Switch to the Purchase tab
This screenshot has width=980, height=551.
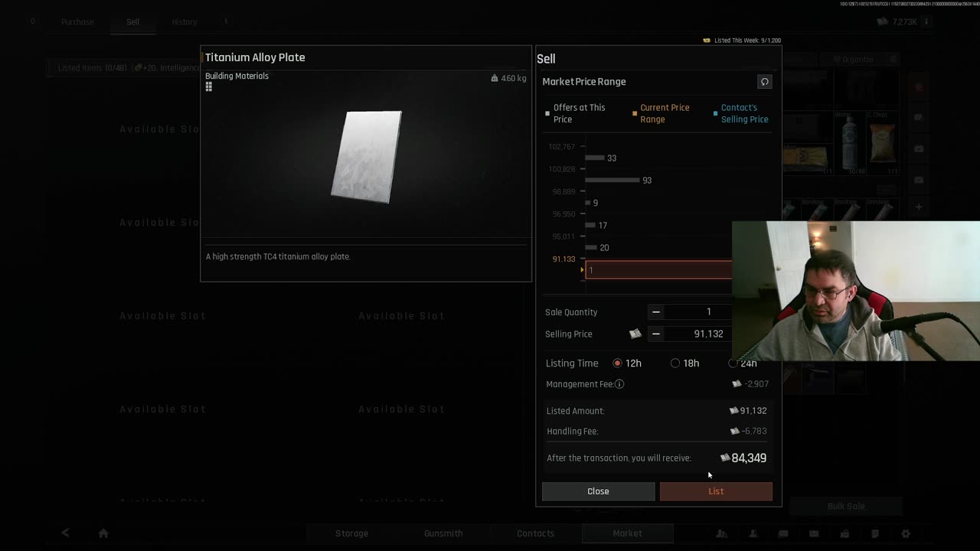point(77,22)
